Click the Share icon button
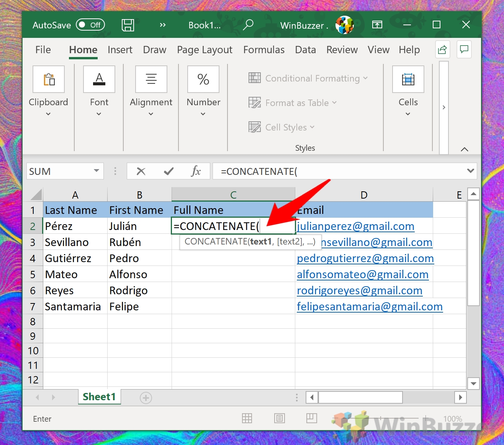The height and width of the screenshot is (445, 504). [442, 50]
